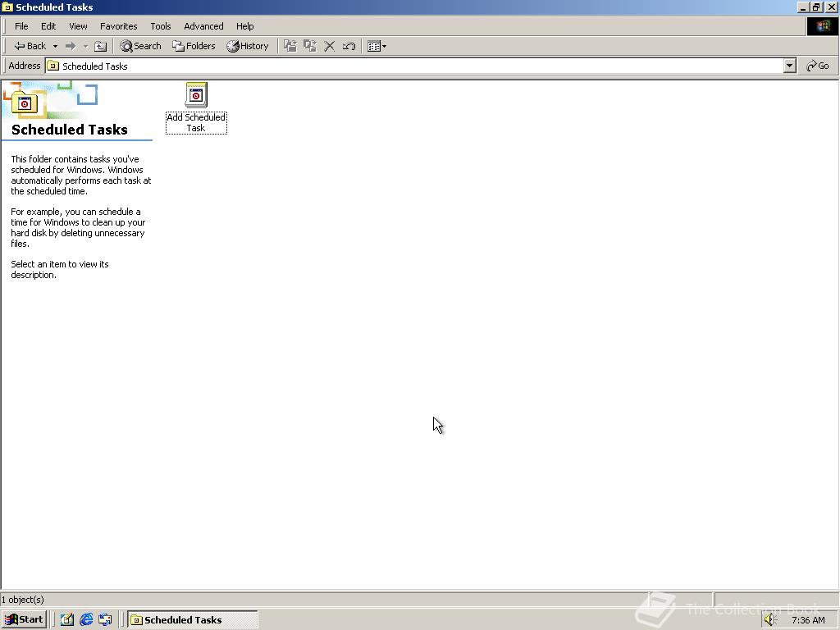Open the Search pane
This screenshot has width=840, height=630.
tap(140, 46)
